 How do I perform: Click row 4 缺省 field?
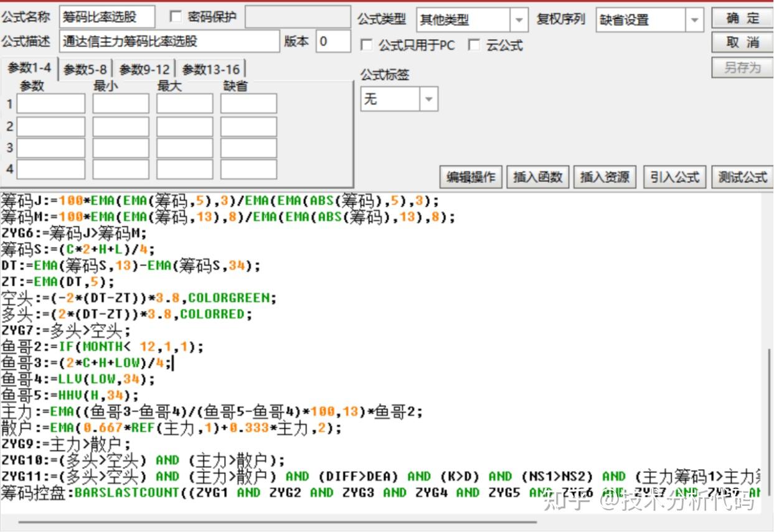(x=248, y=169)
